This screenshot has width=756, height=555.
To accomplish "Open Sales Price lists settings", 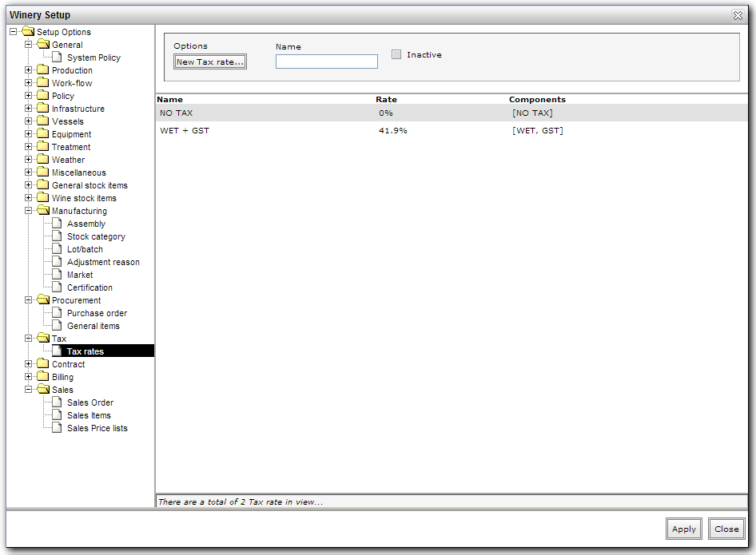I will pyautogui.click(x=97, y=428).
